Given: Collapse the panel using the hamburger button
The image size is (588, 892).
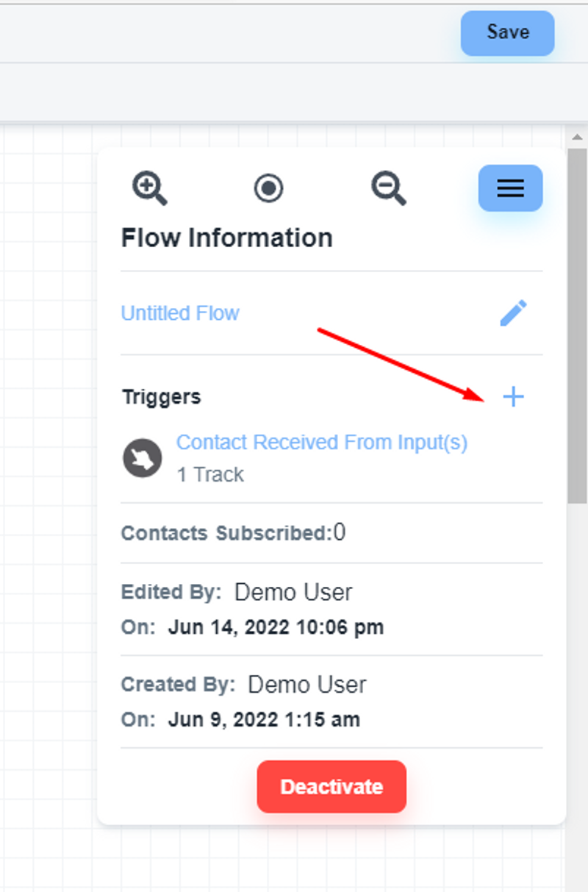Looking at the screenshot, I should click(510, 188).
